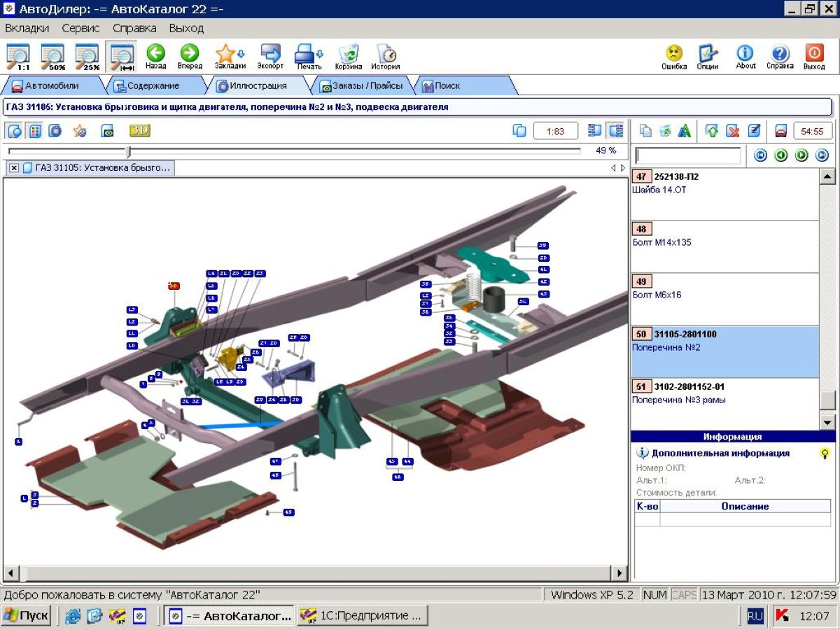The width and height of the screenshot is (840, 630).
Task: Open Опции settings from toolbar
Action: click(708, 56)
